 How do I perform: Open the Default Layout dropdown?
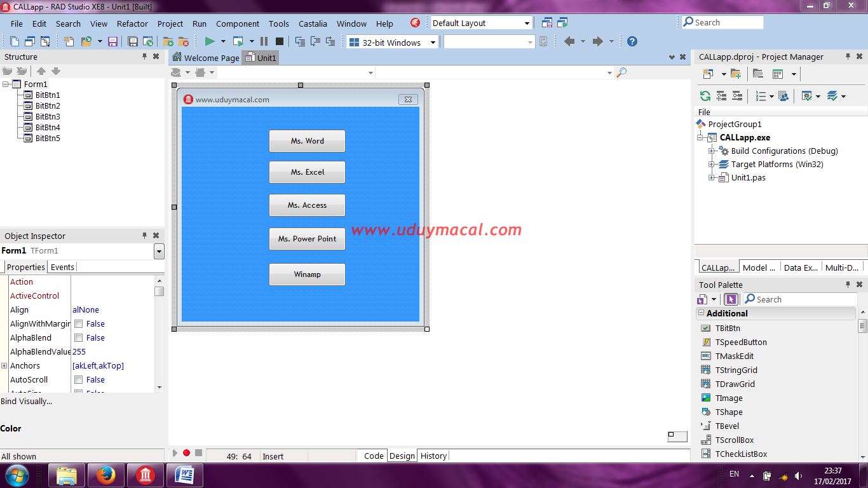(x=527, y=24)
